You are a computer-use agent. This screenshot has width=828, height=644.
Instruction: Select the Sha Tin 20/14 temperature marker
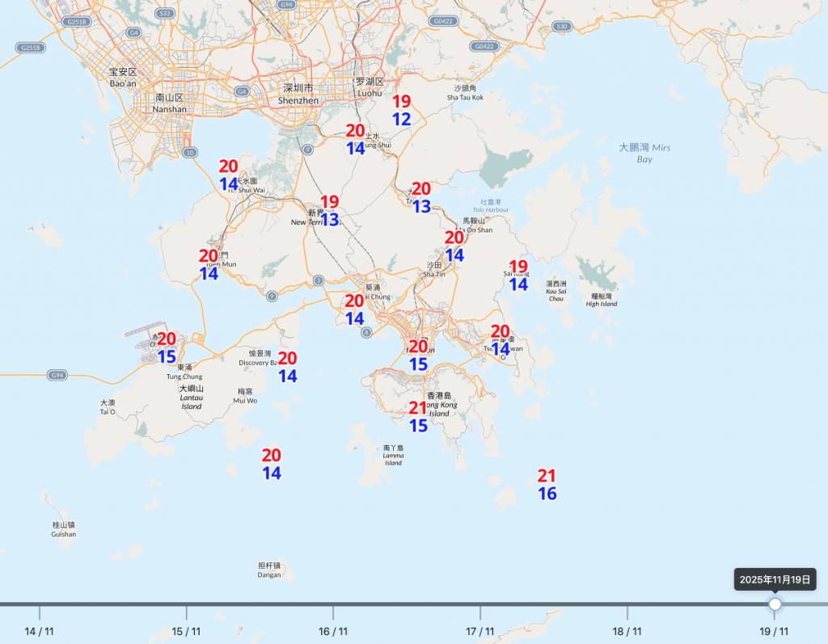coord(454,245)
